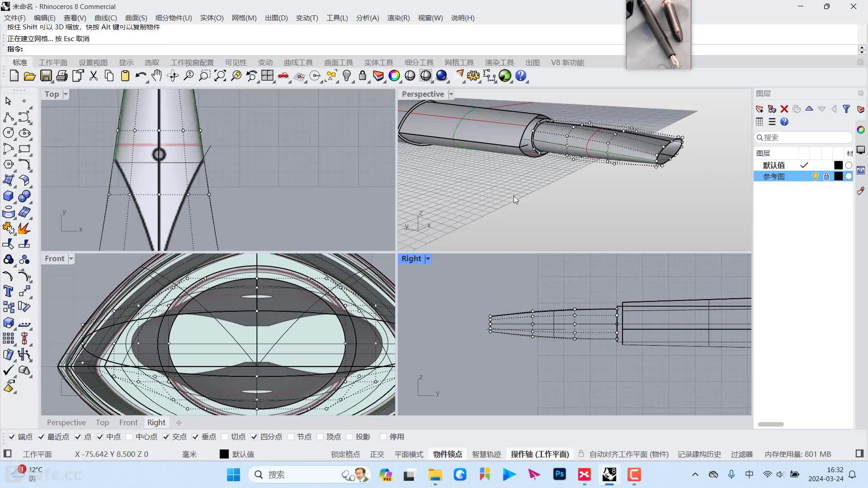Open the 文件(F) menu

click(x=15, y=18)
